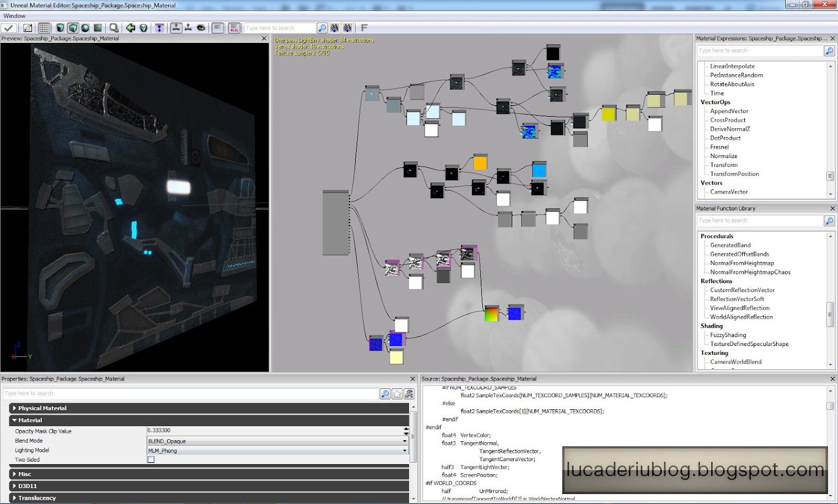Screen dimensions: 838x504
Task: Click the first binoculars find icon
Action: [x=334, y=28]
